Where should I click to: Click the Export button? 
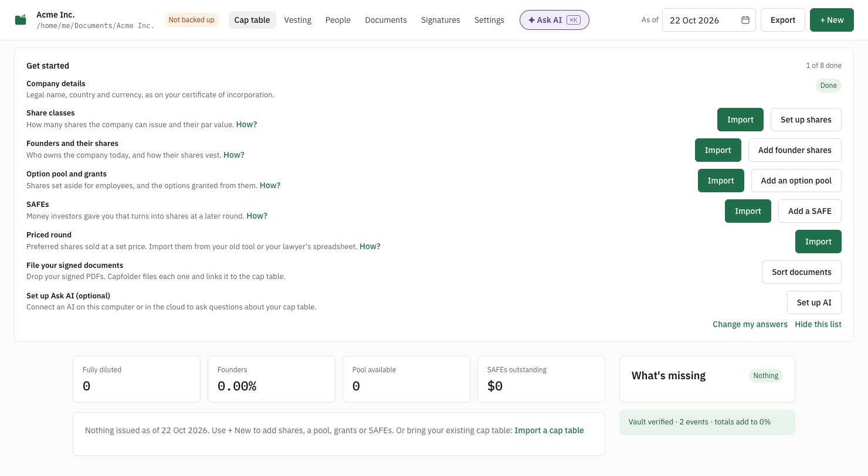pyautogui.click(x=783, y=20)
